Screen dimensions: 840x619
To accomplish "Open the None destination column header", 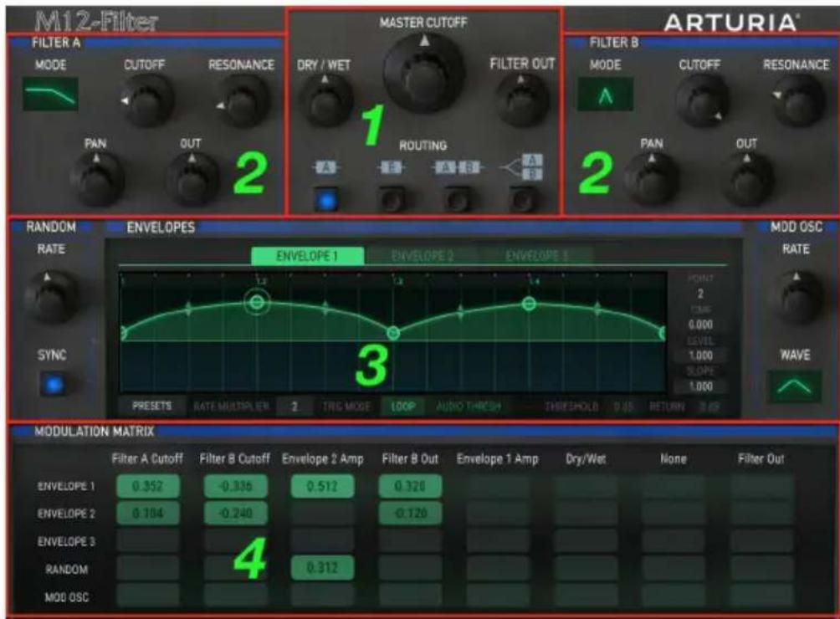I will pyautogui.click(x=673, y=458).
